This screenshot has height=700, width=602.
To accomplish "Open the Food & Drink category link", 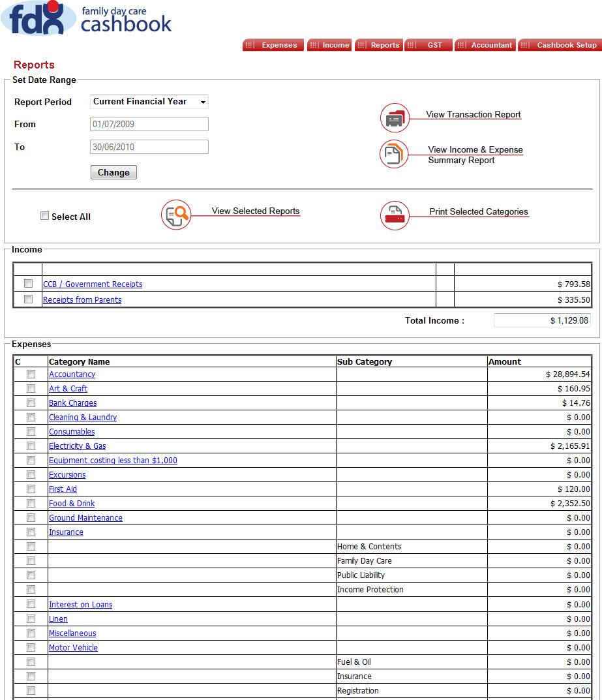I will (72, 503).
